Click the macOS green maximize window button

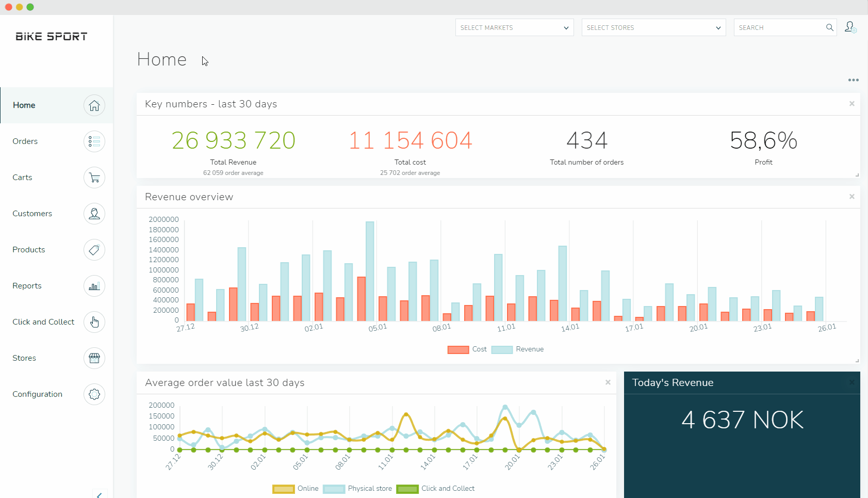30,7
